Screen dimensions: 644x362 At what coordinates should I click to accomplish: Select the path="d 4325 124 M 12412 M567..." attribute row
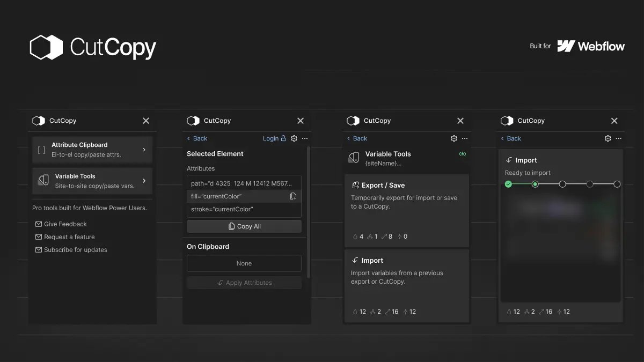click(x=244, y=183)
